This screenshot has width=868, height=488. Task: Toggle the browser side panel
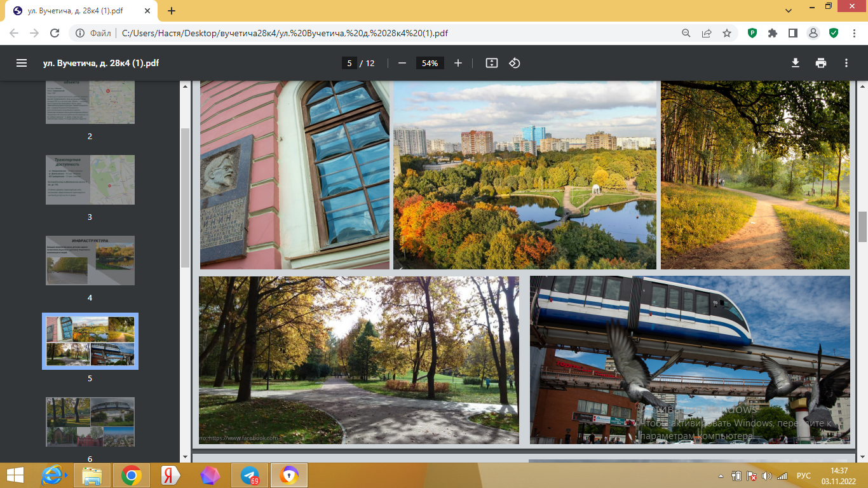coord(793,33)
